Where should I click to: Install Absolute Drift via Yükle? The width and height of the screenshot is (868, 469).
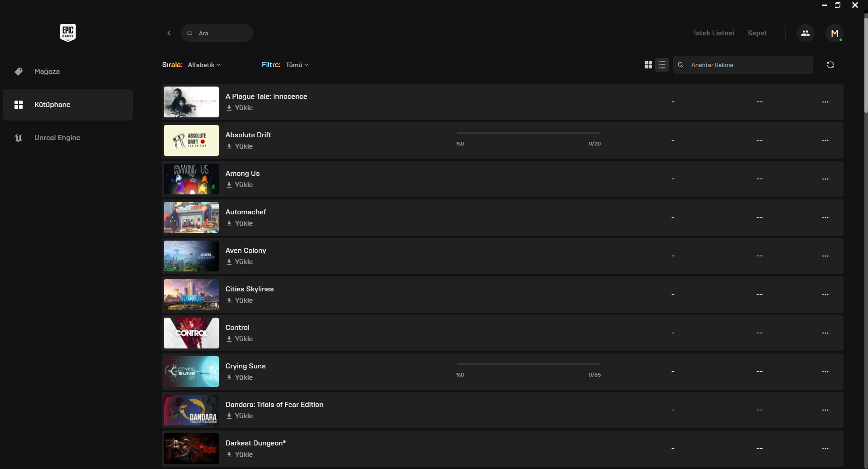240,146
